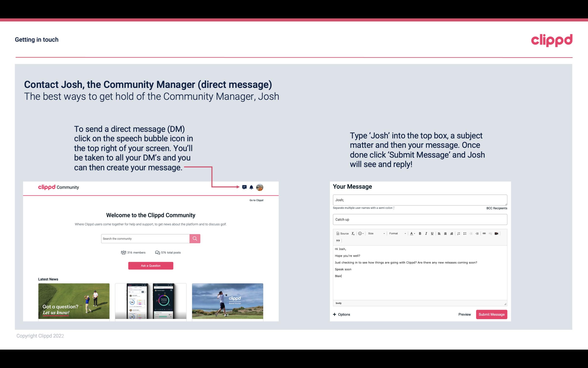Click the italic formatting I icon
The height and width of the screenshot is (368, 588).
[425, 233]
